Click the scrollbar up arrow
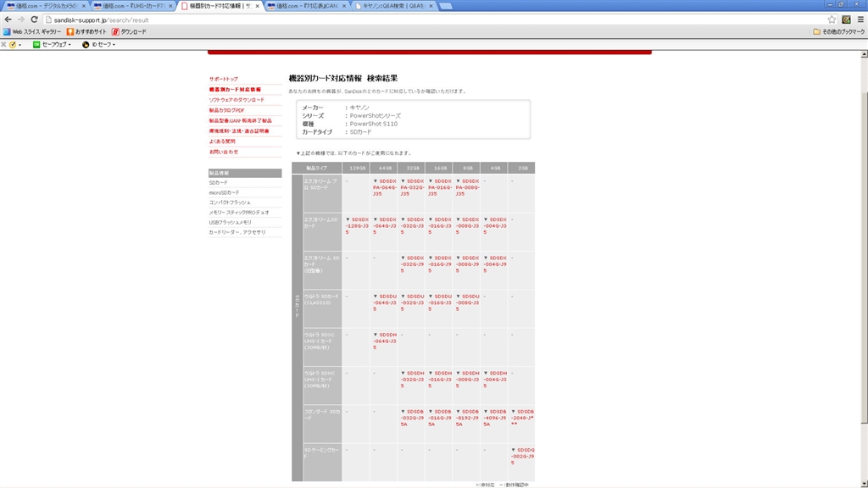 [864, 54]
